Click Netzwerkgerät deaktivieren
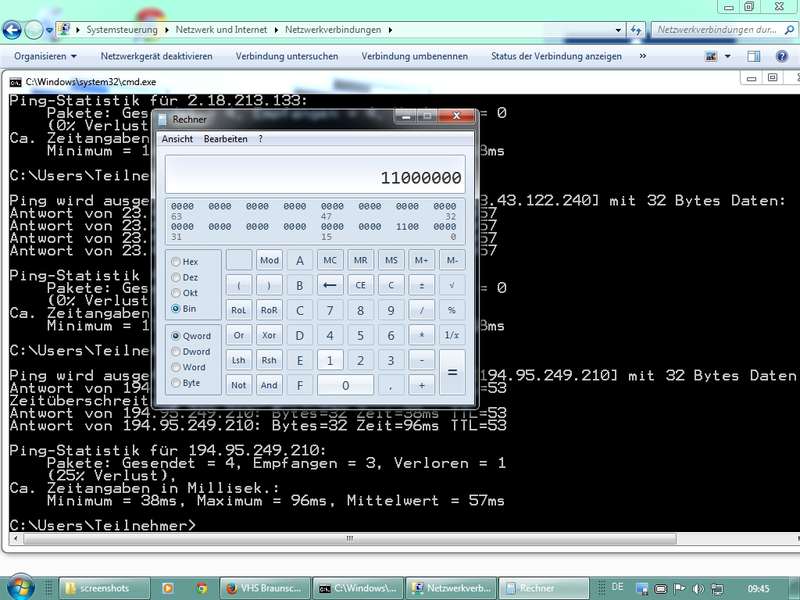800x600 pixels. pos(156,56)
